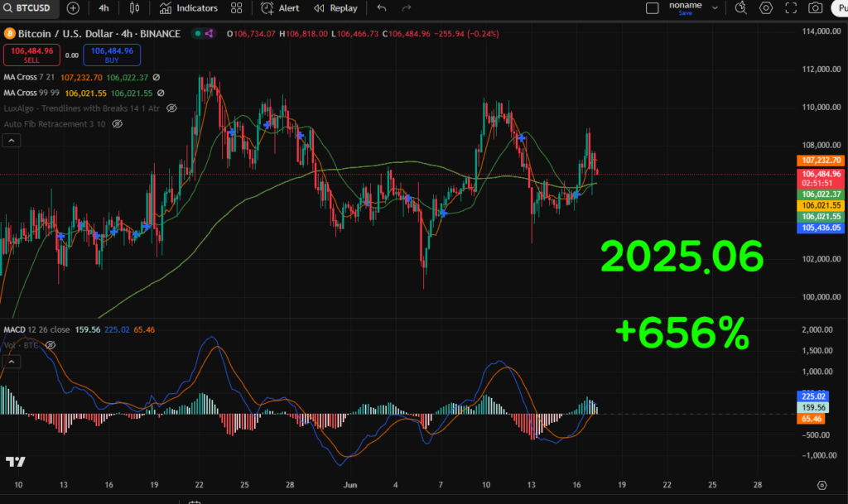Viewport: 848px width, 504px height.
Task: Enter fullscreen mode
Action: click(791, 8)
